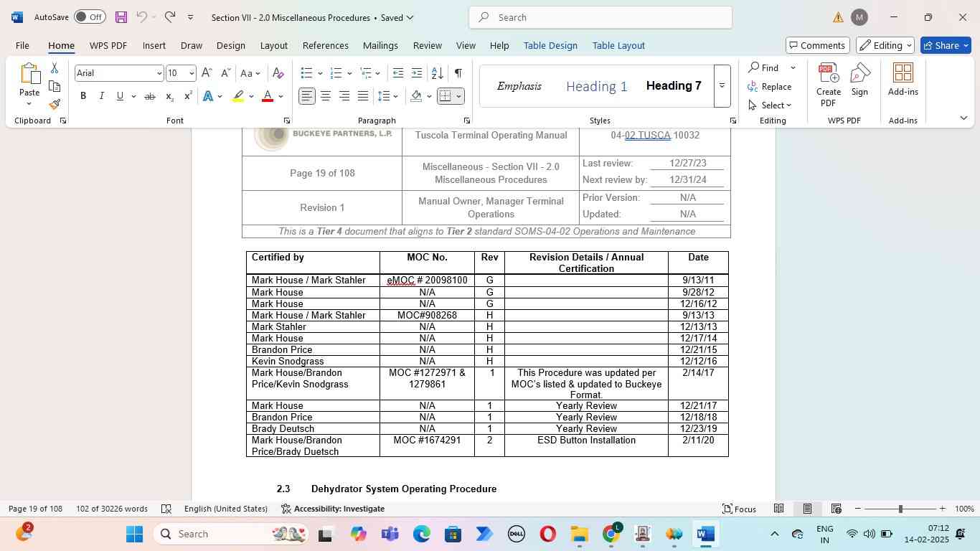Increase paragraph indent
The image size is (980, 551).
tap(417, 73)
